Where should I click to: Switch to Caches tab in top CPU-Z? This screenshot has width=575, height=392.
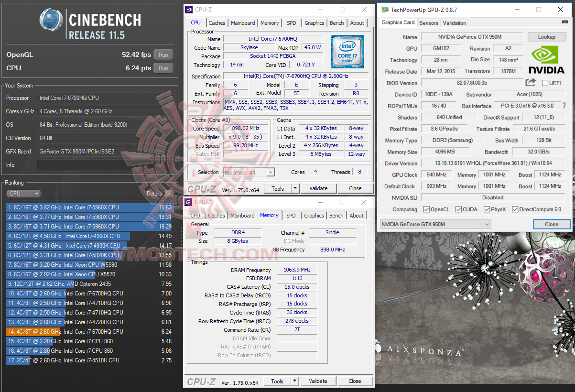click(217, 23)
